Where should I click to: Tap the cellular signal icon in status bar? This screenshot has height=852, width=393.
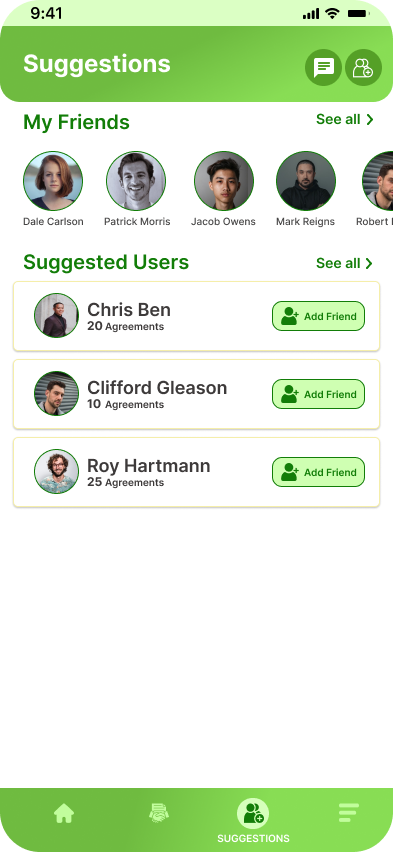click(x=311, y=14)
